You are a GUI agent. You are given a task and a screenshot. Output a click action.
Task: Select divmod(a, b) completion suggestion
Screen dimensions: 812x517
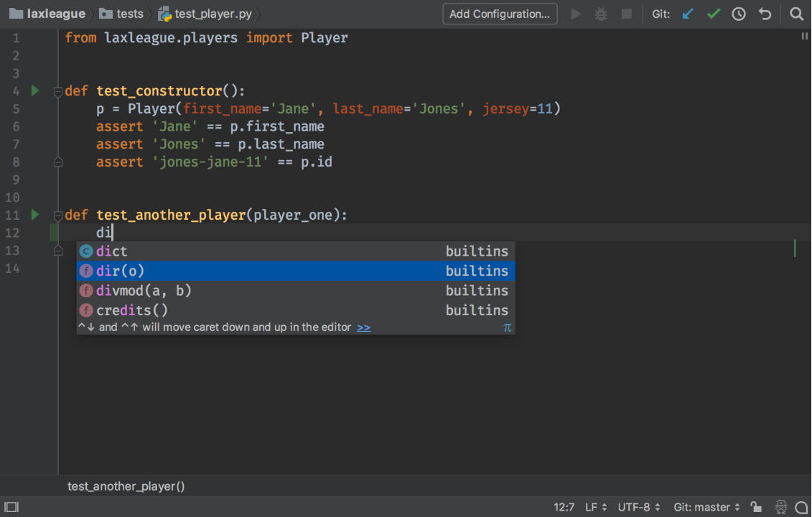coord(296,291)
